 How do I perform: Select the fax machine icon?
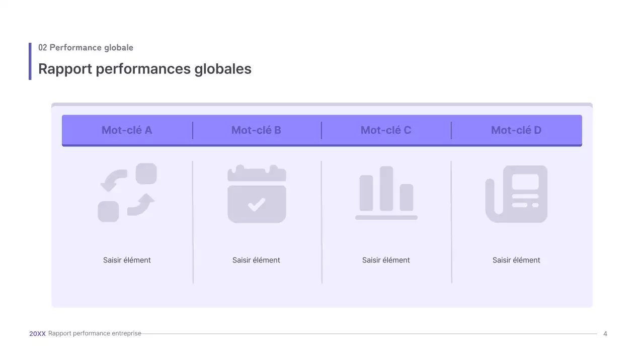(x=516, y=194)
